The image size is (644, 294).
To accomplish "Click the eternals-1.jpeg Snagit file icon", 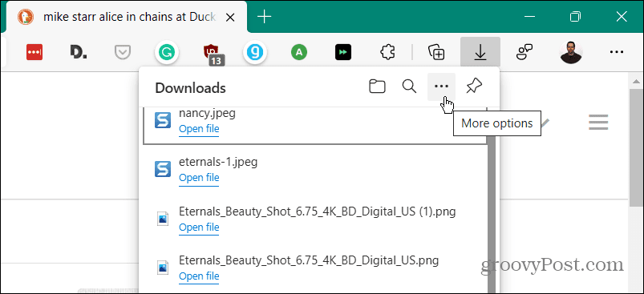I will pos(163,169).
